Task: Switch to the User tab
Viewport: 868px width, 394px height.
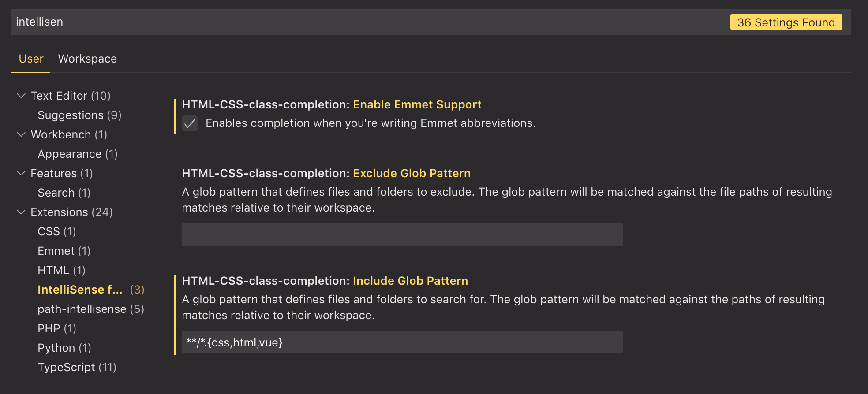Action: pyautogui.click(x=30, y=59)
